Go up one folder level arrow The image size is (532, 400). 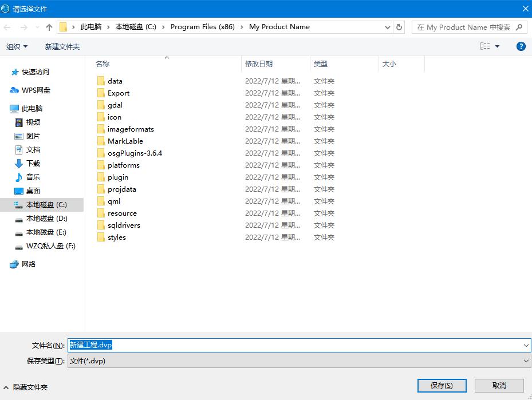point(49,27)
